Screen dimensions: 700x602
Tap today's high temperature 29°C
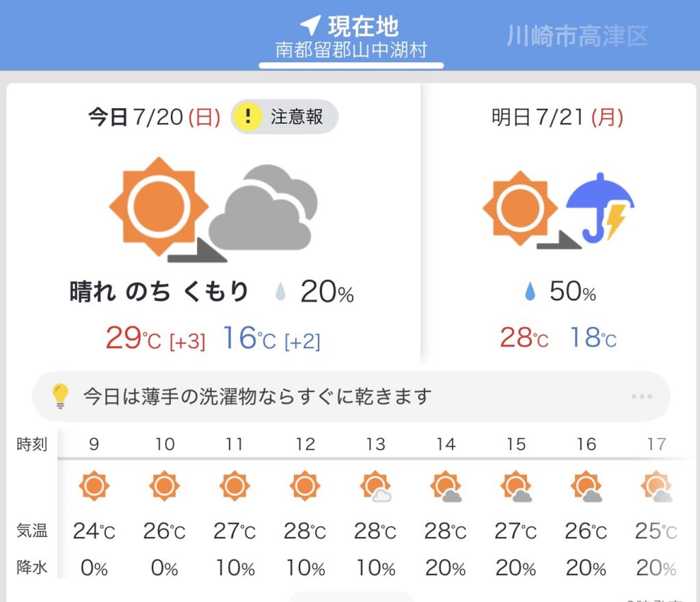click(x=134, y=339)
